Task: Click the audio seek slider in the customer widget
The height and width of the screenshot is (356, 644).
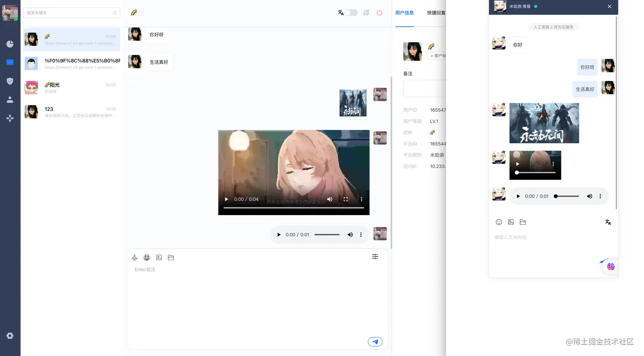Action: click(566, 196)
